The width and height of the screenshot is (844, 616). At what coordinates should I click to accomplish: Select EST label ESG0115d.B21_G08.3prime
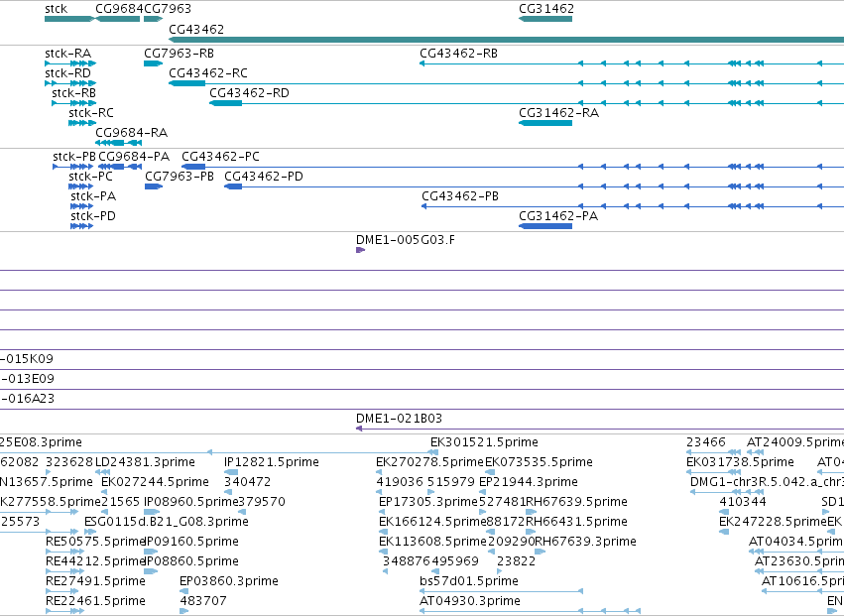pos(167,523)
